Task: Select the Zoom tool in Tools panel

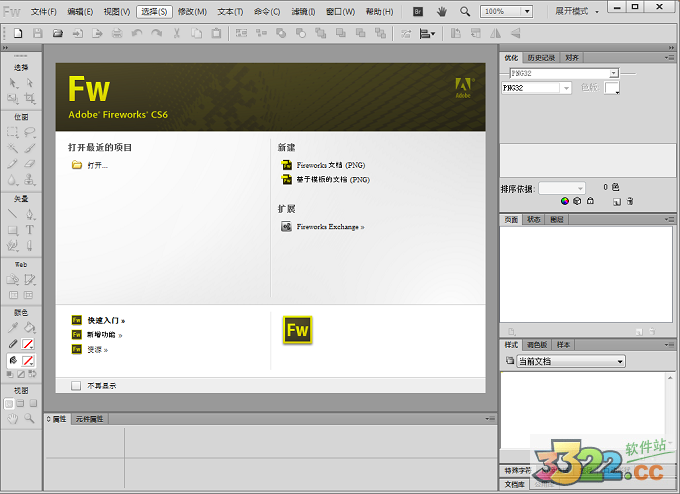Action: (x=29, y=419)
